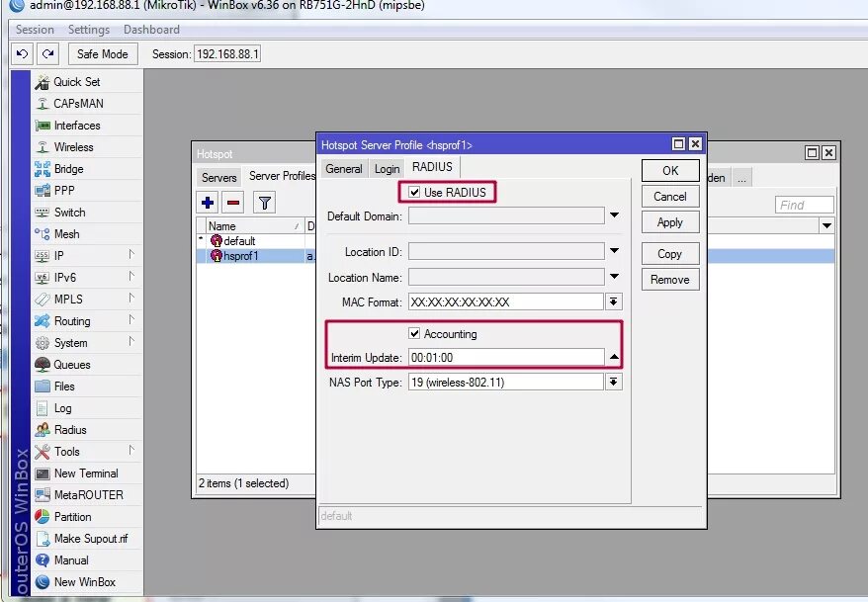The height and width of the screenshot is (602, 868).
Task: Switch to Servers tab in Hotspot
Action: (x=219, y=178)
